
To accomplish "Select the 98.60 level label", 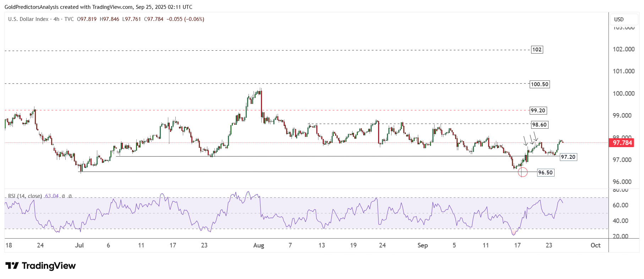I will pyautogui.click(x=539, y=125).
